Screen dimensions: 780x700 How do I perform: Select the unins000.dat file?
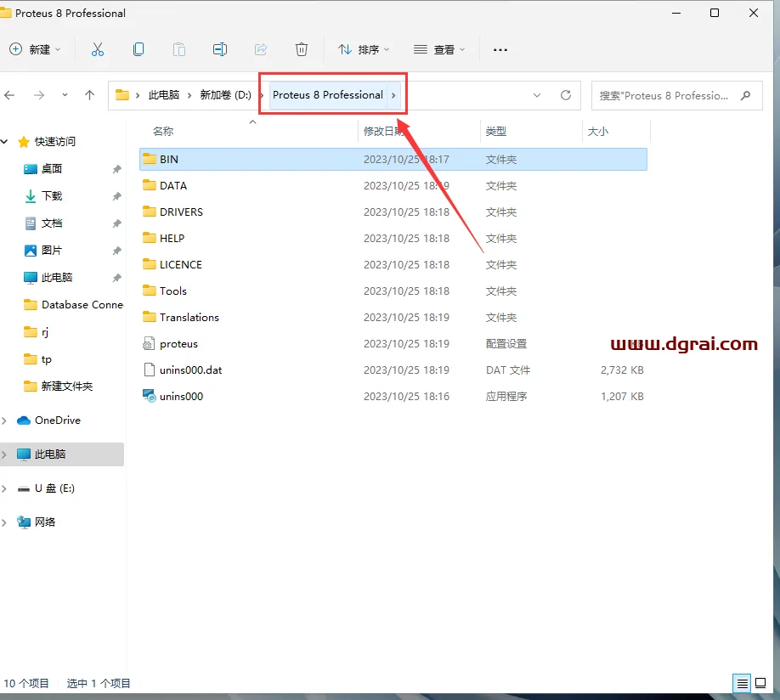[x=393, y=370]
